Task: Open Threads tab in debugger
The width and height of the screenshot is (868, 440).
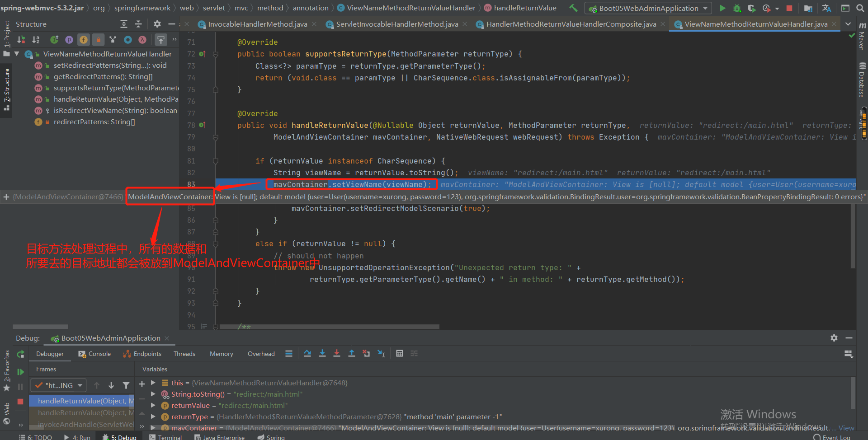Action: tap(184, 354)
